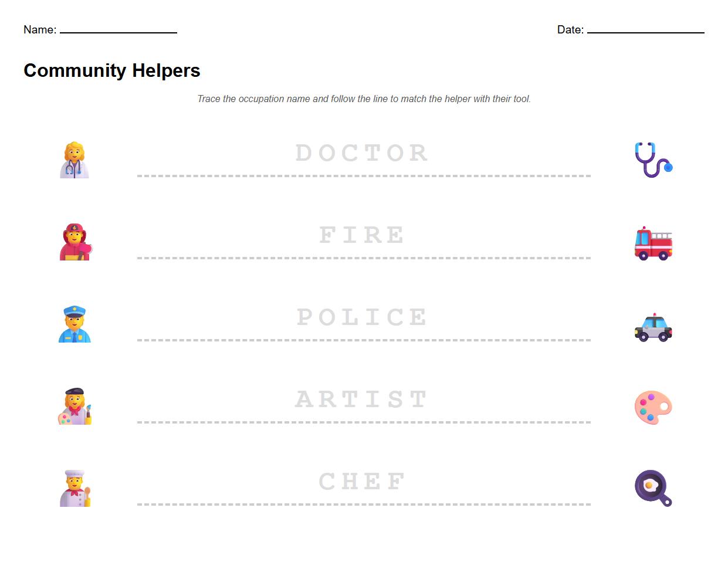Click the italic tracing instruction text
The width and height of the screenshot is (728, 562).
coord(364,99)
